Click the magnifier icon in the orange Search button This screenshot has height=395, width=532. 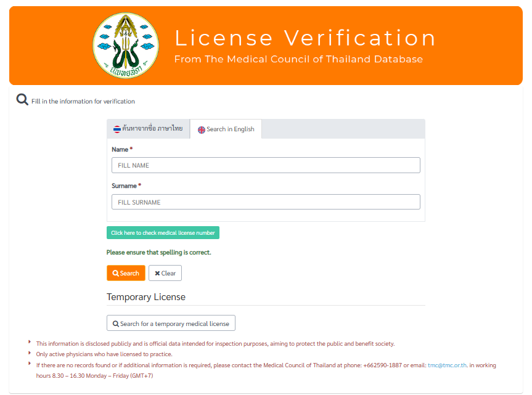tap(115, 274)
